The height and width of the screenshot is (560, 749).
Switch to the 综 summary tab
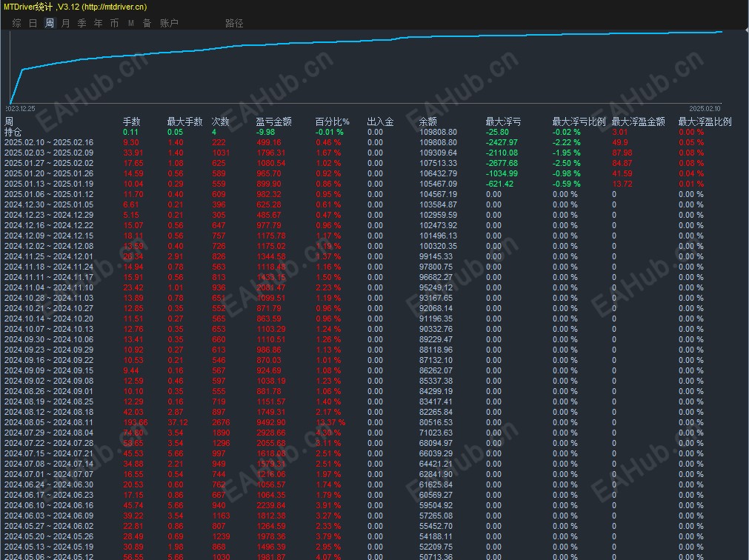pyautogui.click(x=17, y=23)
